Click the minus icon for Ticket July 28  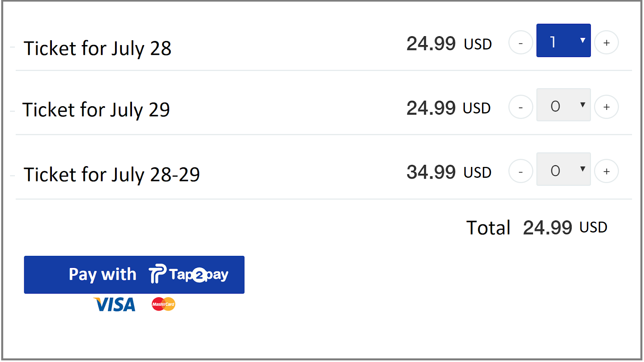[520, 42]
